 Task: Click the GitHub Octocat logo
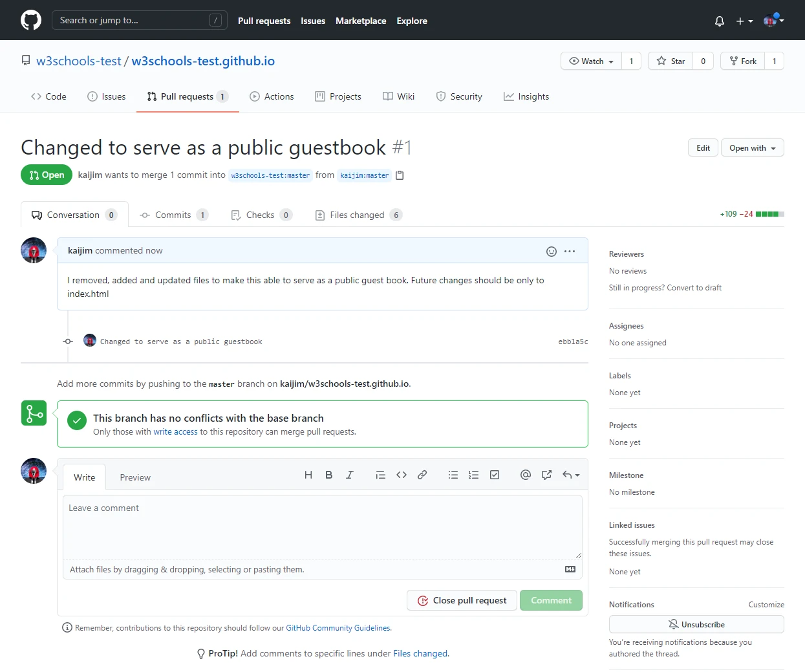(30, 20)
